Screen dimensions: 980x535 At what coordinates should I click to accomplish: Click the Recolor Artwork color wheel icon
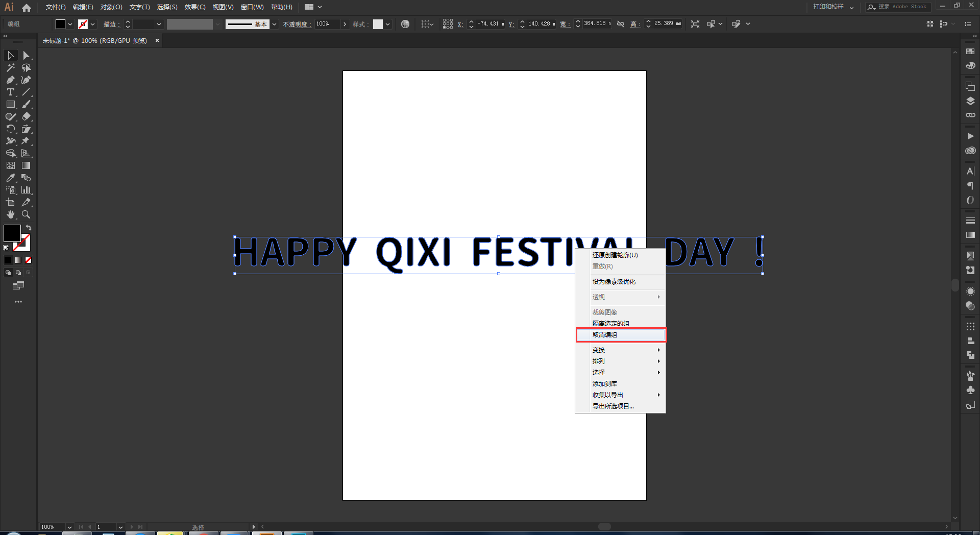click(405, 24)
